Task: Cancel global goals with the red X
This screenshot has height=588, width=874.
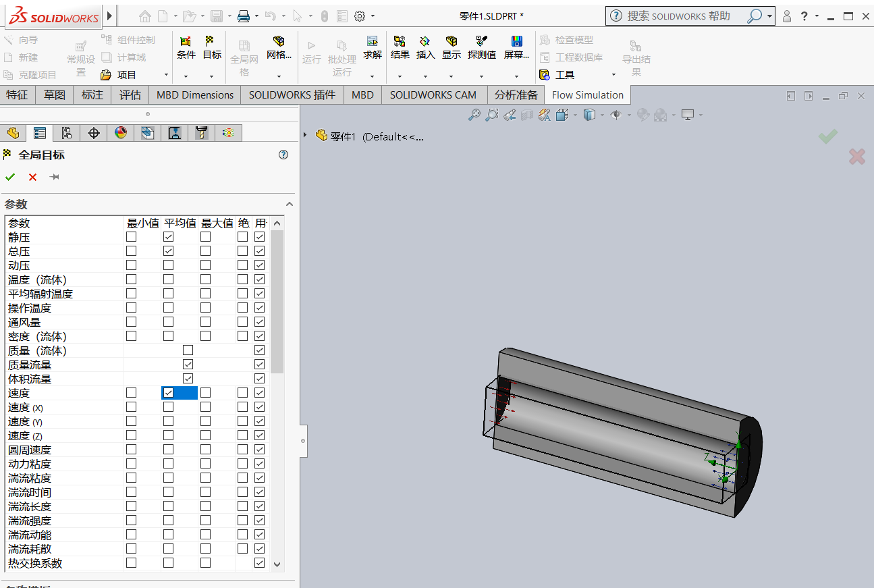Action: pos(32,177)
